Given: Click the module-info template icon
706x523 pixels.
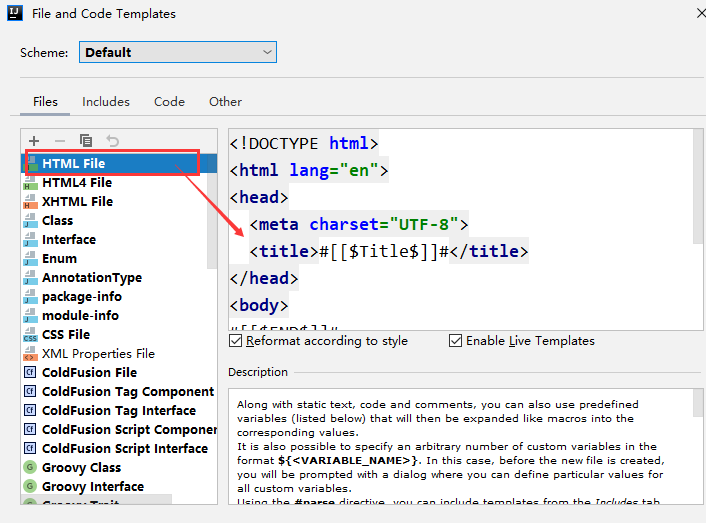Looking at the screenshot, I should (x=30, y=316).
